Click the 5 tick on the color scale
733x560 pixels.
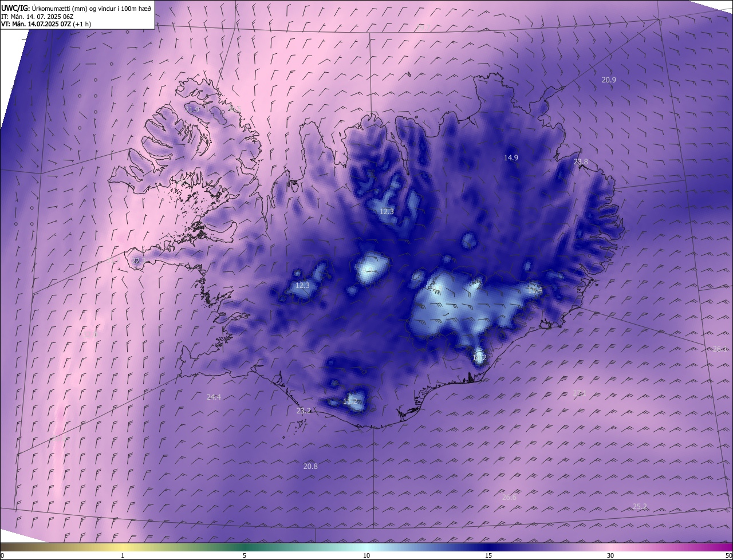pyautogui.click(x=245, y=555)
